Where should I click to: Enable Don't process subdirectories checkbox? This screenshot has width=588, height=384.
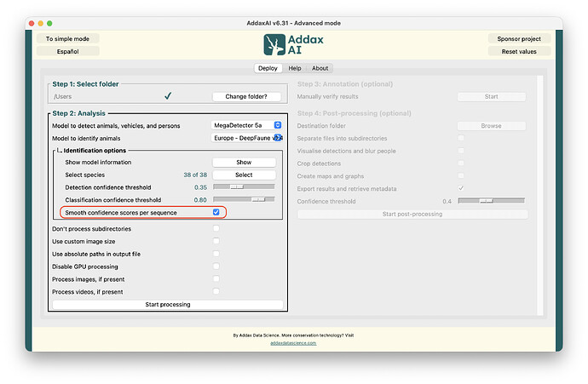[216, 228]
